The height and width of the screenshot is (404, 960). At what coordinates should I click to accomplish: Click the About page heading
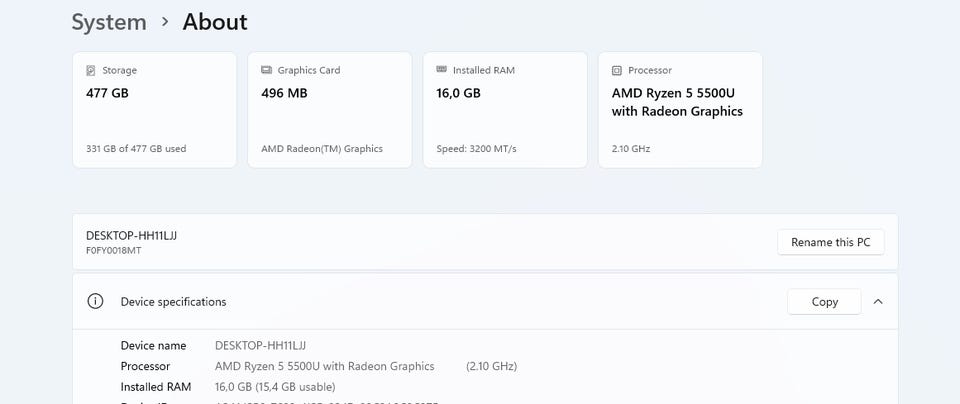(215, 22)
